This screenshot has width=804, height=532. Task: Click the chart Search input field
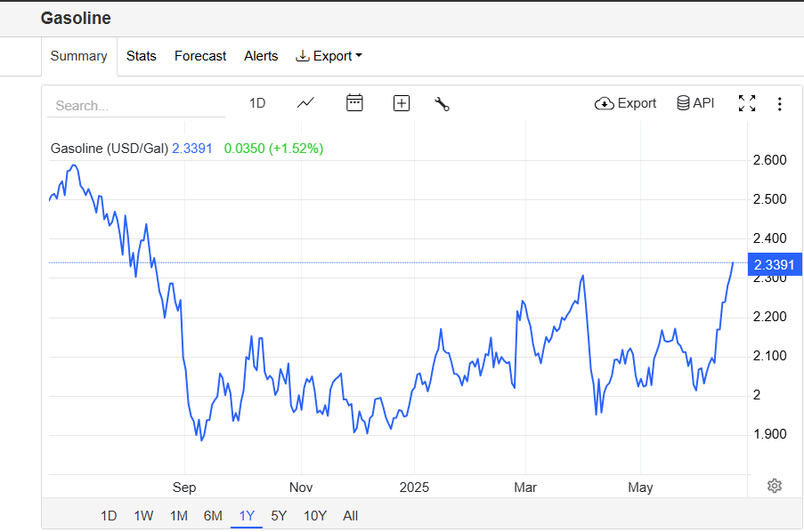[x=136, y=106]
